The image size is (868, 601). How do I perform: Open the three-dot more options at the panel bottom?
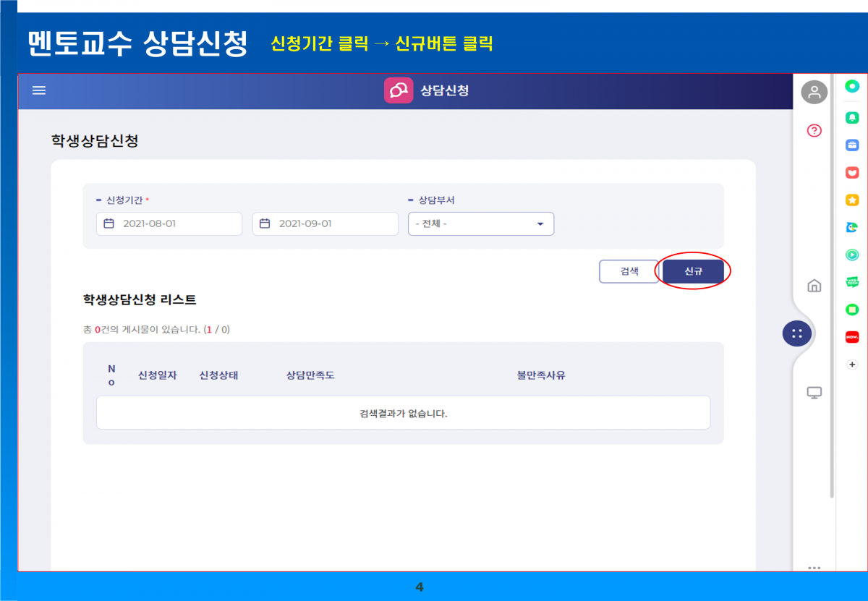point(814,568)
